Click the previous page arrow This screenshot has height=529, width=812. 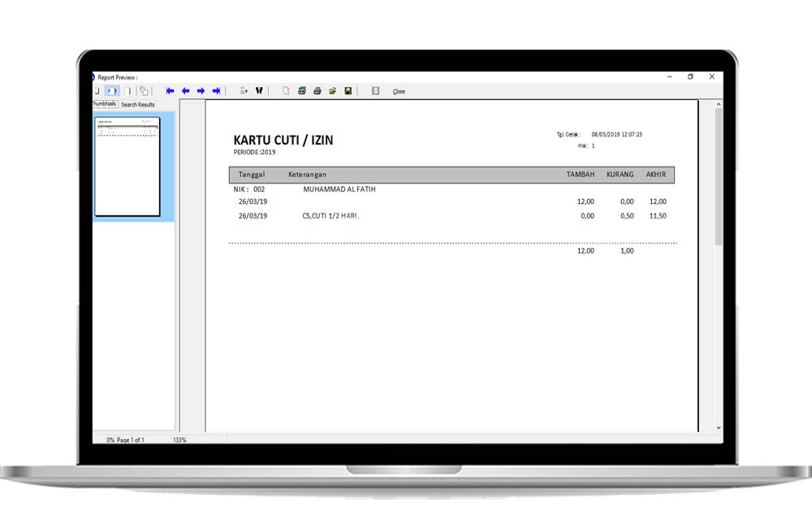[x=186, y=91]
